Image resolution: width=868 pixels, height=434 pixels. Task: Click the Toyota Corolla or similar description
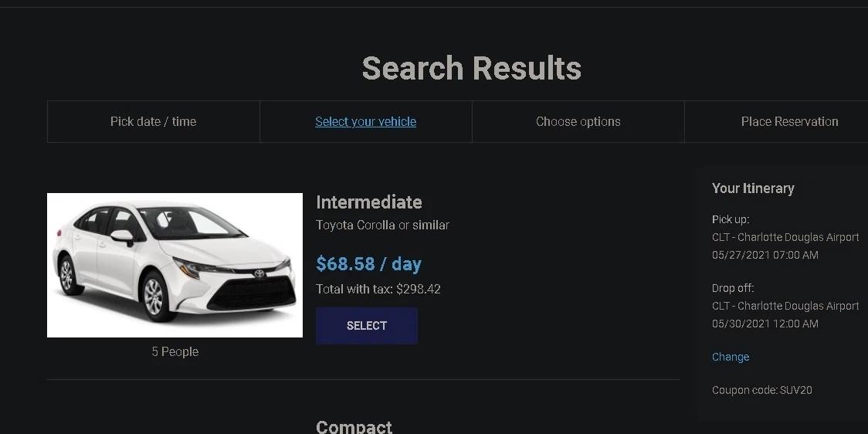[382, 225]
